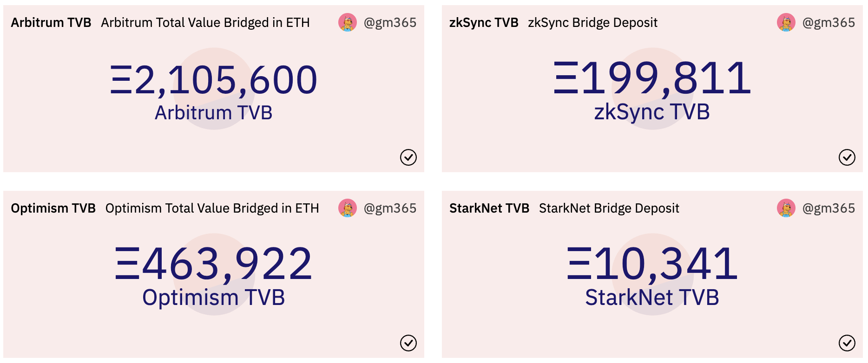Click the Ξ199,811 counter value

pos(652,78)
